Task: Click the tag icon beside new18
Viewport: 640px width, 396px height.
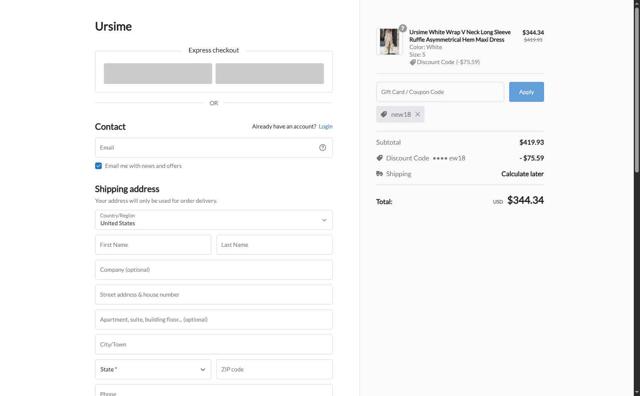Action: tap(384, 114)
